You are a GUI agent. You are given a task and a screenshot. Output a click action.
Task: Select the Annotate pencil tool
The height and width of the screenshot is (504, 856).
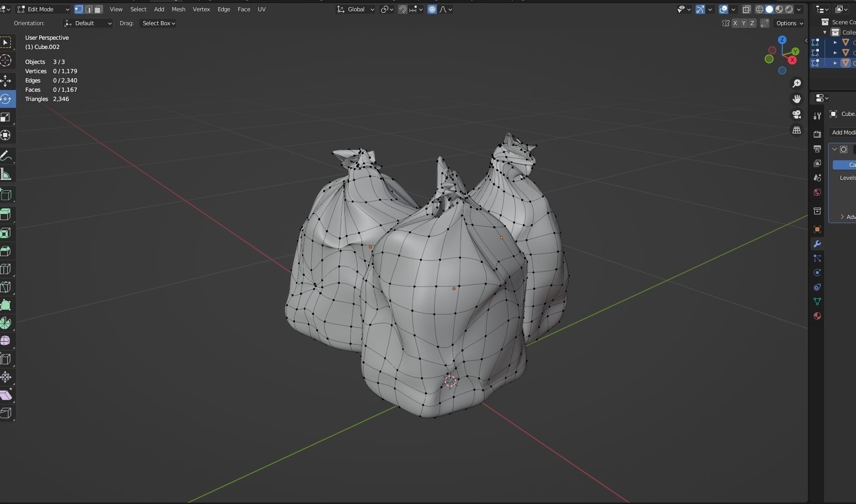(6, 155)
